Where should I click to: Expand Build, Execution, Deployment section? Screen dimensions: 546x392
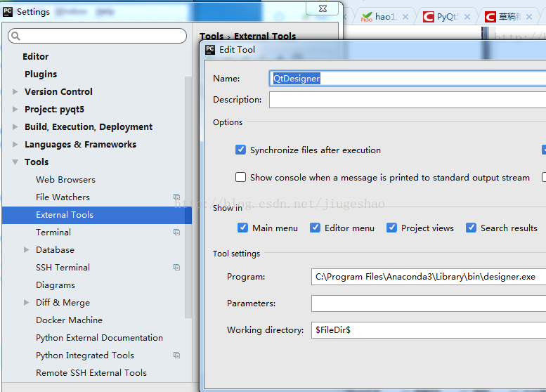point(15,126)
